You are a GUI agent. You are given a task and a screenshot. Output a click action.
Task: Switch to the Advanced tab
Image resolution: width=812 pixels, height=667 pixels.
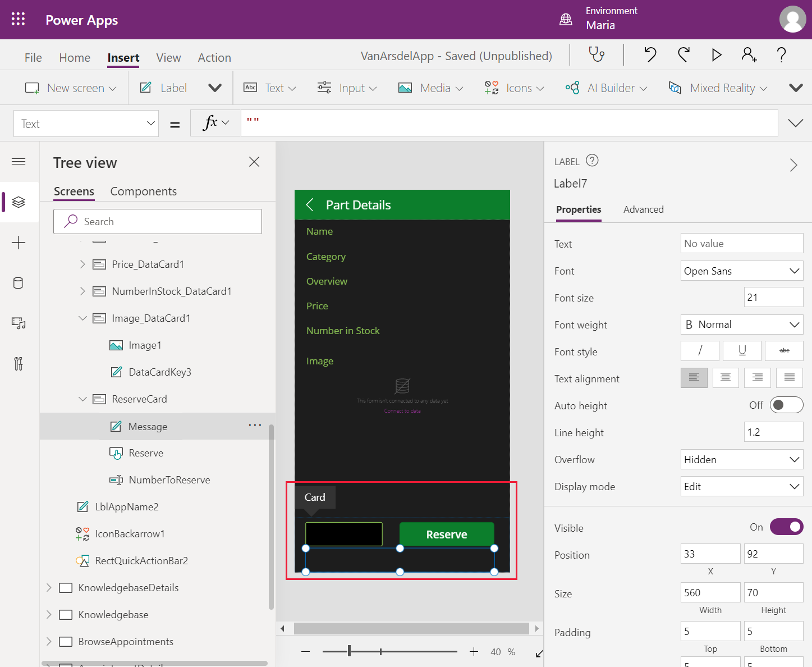[643, 209]
